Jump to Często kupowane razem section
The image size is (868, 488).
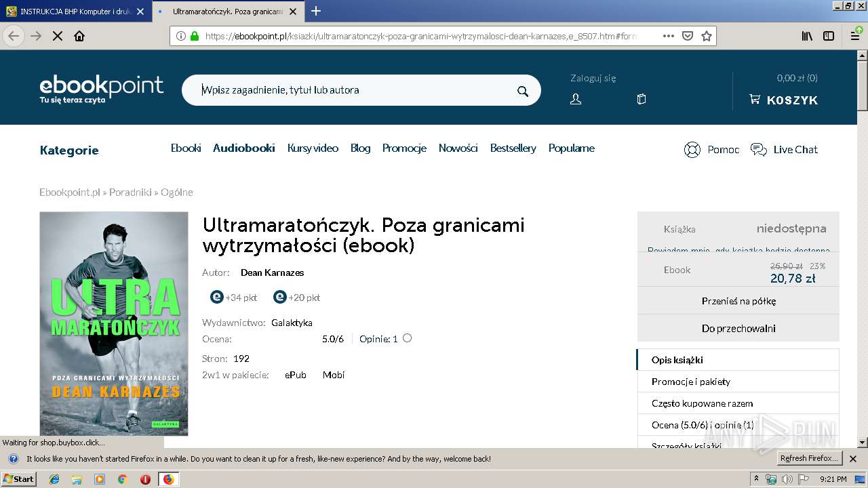[x=738, y=403]
